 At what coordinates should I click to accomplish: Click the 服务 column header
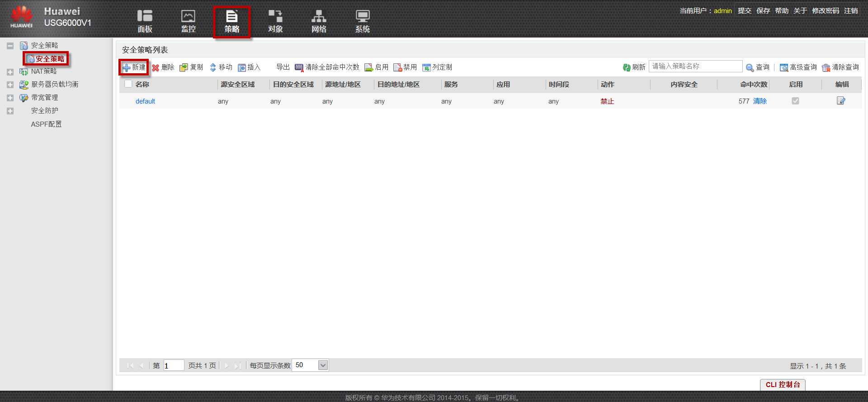451,85
